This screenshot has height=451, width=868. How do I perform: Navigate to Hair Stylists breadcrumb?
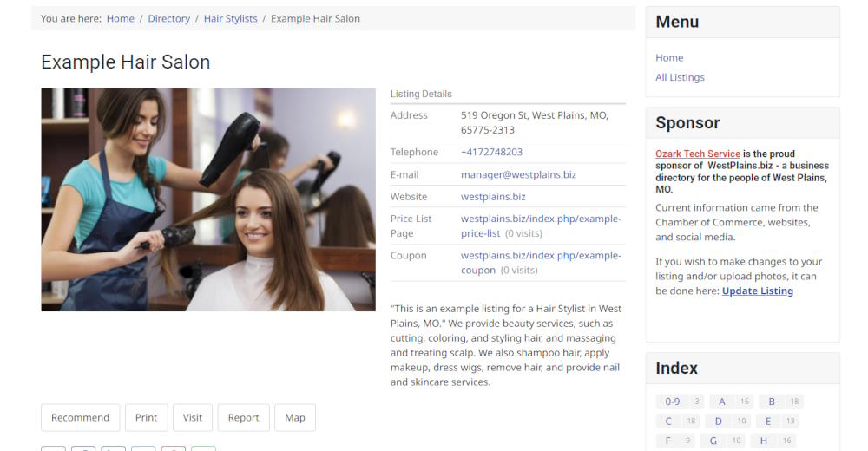(x=230, y=18)
